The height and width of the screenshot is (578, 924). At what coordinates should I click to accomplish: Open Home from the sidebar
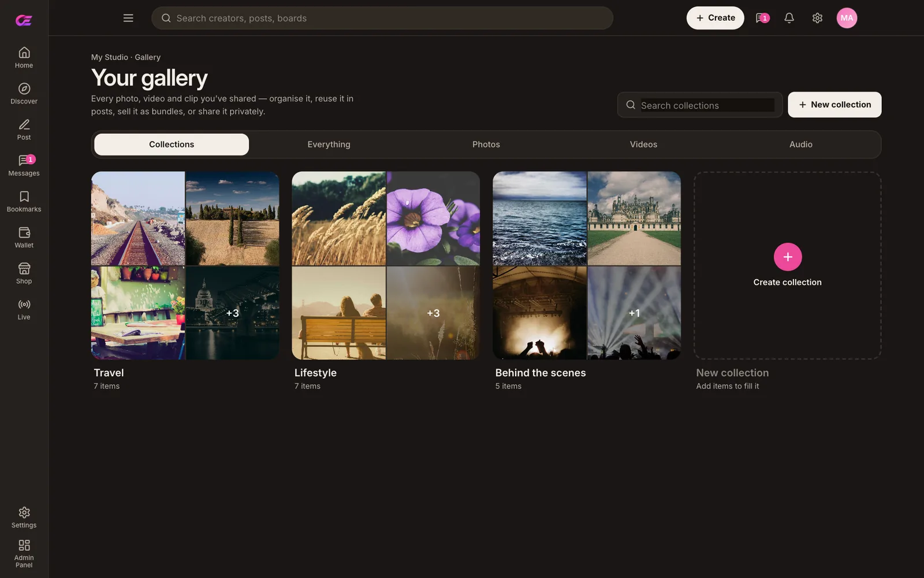[24, 57]
